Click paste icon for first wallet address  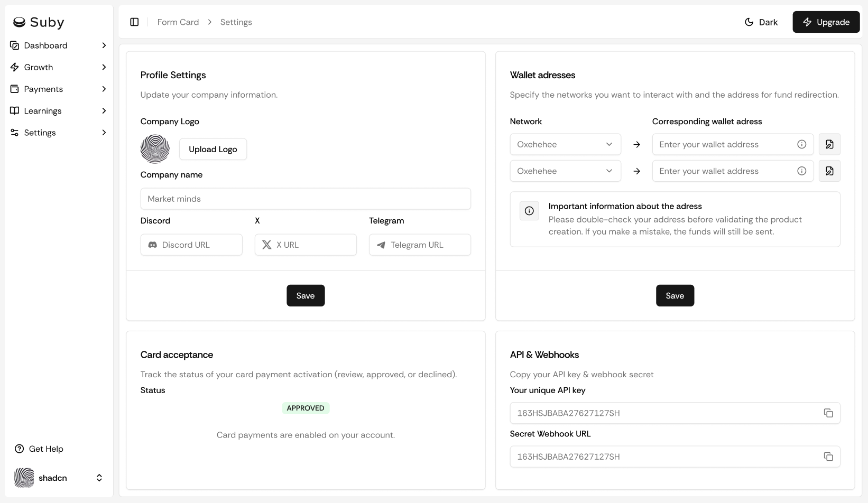[x=829, y=144]
